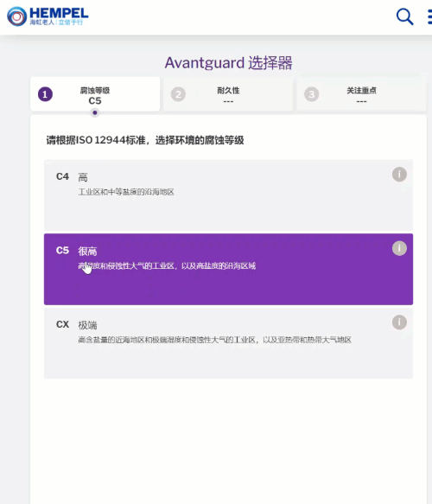Show info for C4 corrosion category
This screenshot has width=432, height=504.
(399, 175)
